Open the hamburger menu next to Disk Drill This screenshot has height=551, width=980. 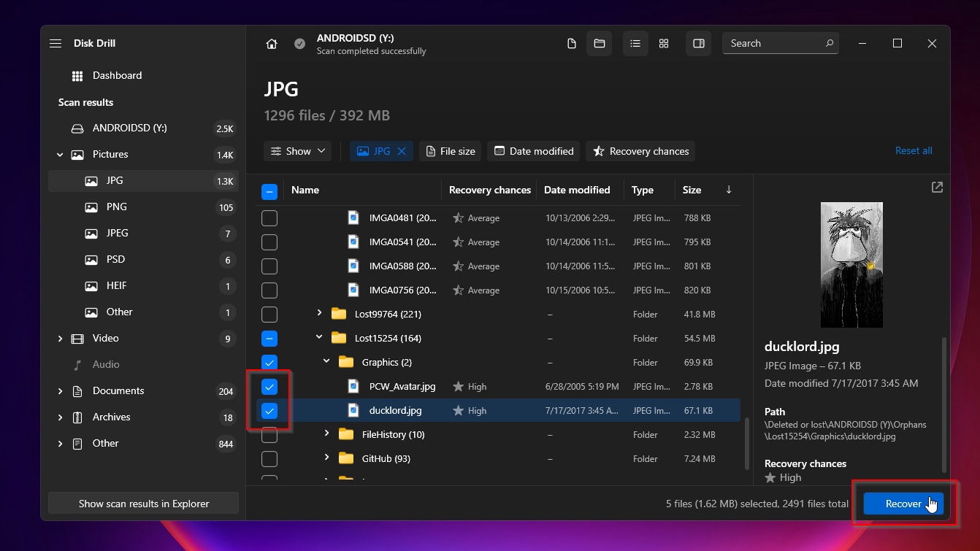click(x=55, y=44)
